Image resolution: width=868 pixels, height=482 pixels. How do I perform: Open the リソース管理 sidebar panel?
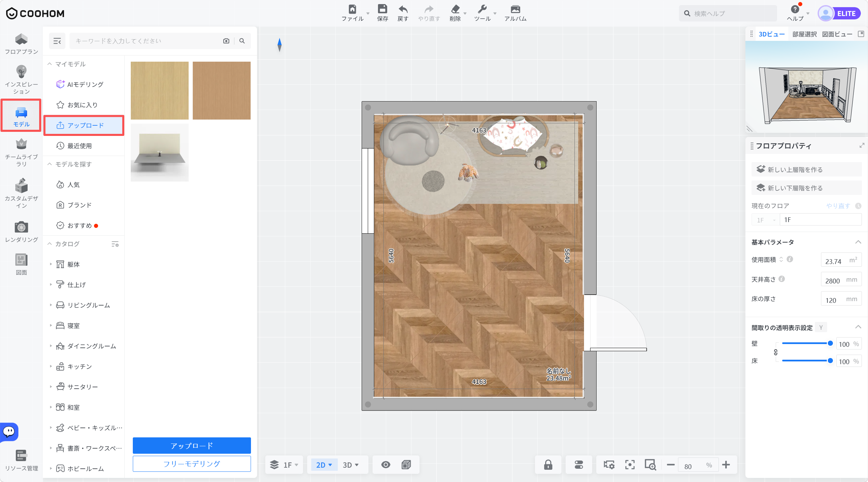tap(21, 460)
